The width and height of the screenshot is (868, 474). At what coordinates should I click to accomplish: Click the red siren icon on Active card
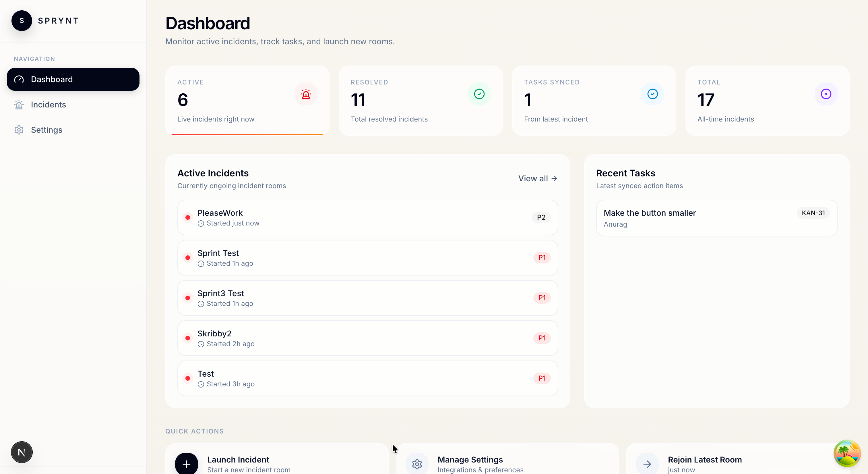click(x=306, y=94)
